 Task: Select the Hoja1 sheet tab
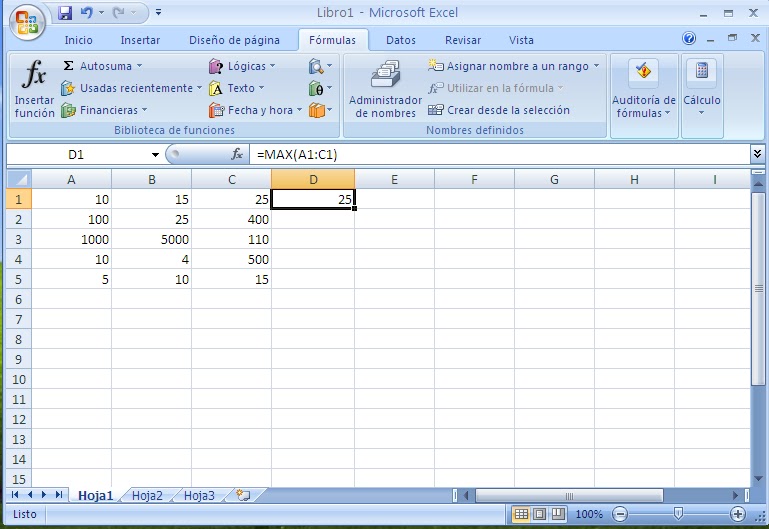(96, 496)
